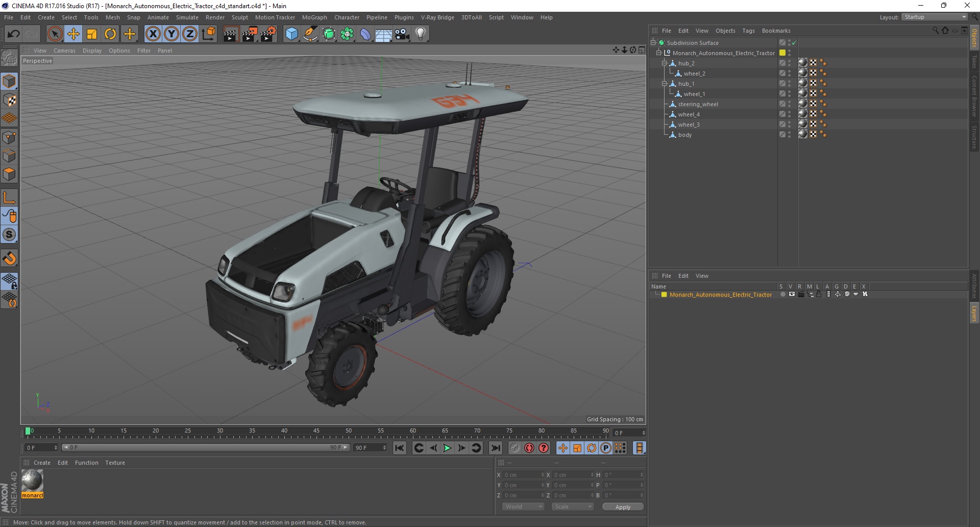Activate the Scale tool

[92, 34]
